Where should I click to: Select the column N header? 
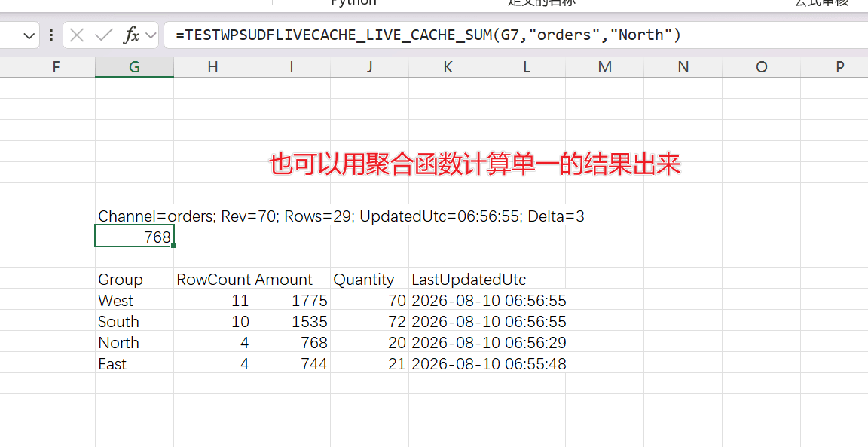tap(683, 67)
